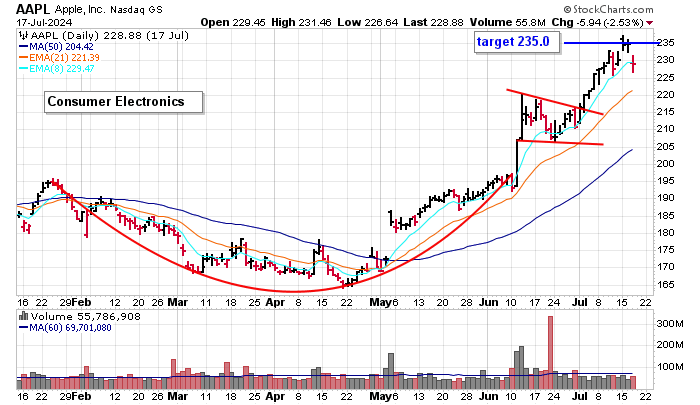Viewport: 700px width, 405px height.
Task: Click the red down-triangle change indicator
Action: click(x=650, y=23)
